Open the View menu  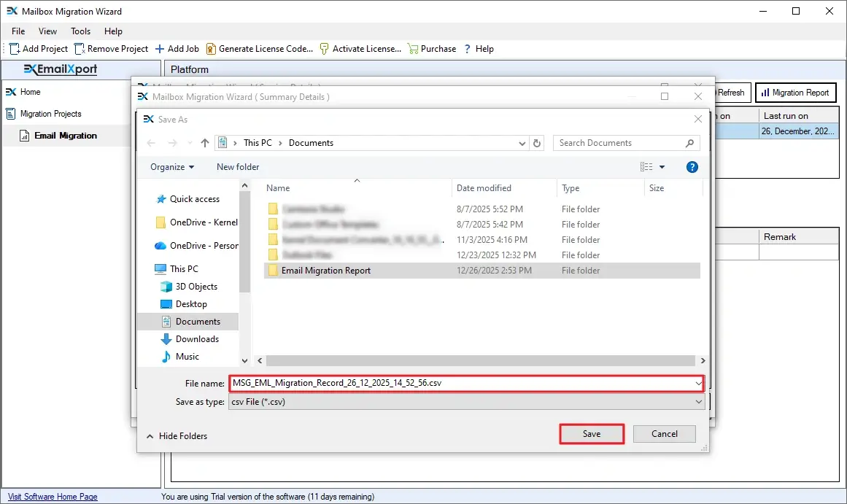pos(47,31)
